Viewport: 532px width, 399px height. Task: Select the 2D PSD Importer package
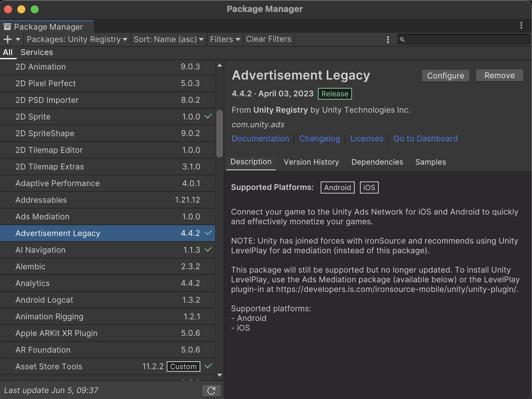(x=107, y=100)
